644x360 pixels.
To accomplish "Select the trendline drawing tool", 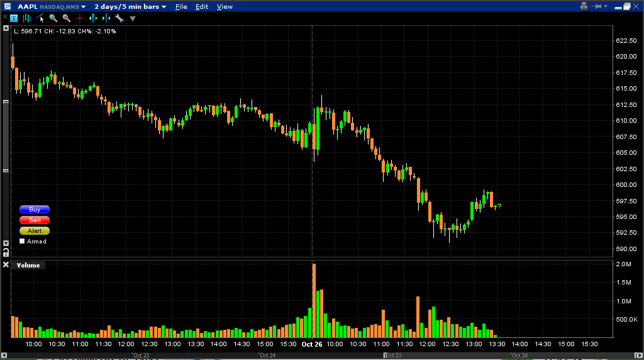I will pyautogui.click(x=40, y=18).
